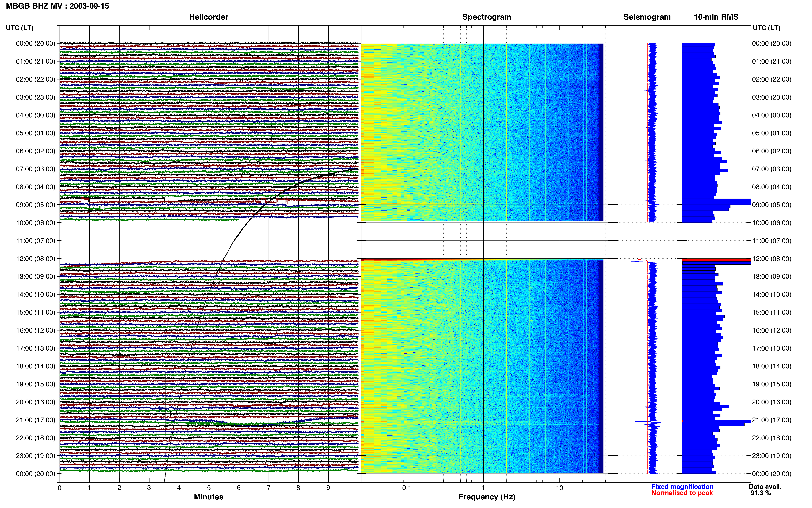The height and width of the screenshot is (508, 812).
Task: Click the left time label '17:00 (13:00)'
Action: (x=36, y=348)
